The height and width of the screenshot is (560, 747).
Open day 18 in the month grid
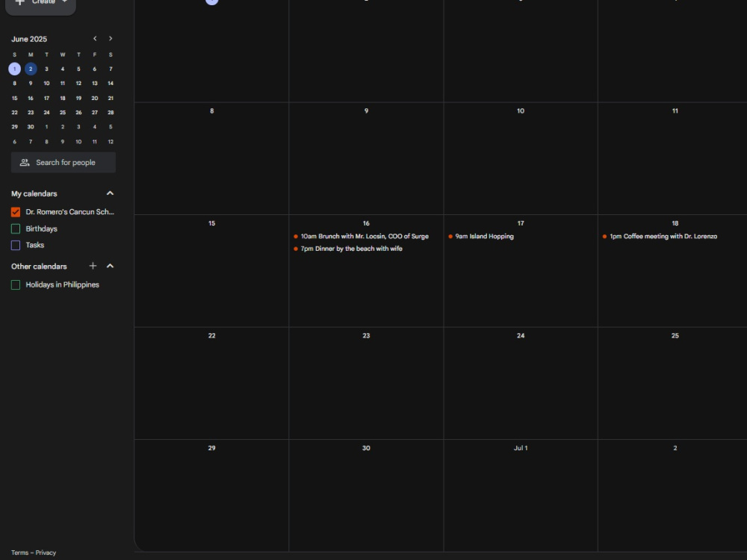pyautogui.click(x=675, y=223)
